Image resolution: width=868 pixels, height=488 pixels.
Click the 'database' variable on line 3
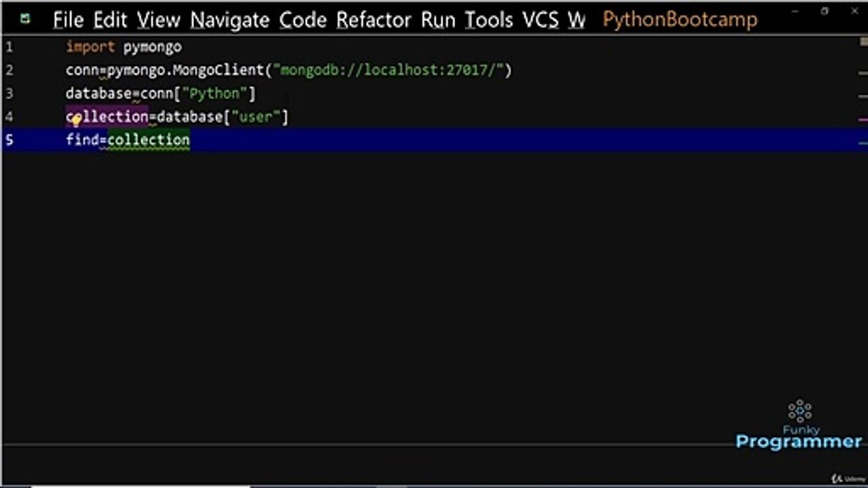[98, 94]
